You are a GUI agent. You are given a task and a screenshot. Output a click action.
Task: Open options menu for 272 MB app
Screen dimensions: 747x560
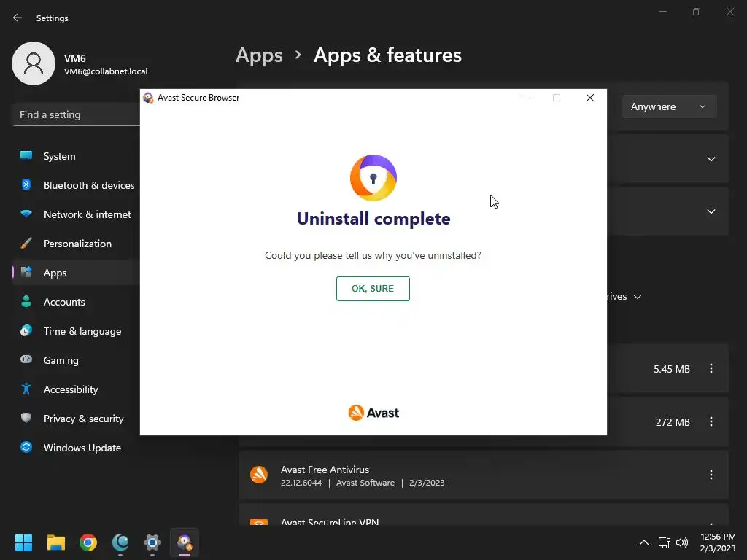[711, 421]
